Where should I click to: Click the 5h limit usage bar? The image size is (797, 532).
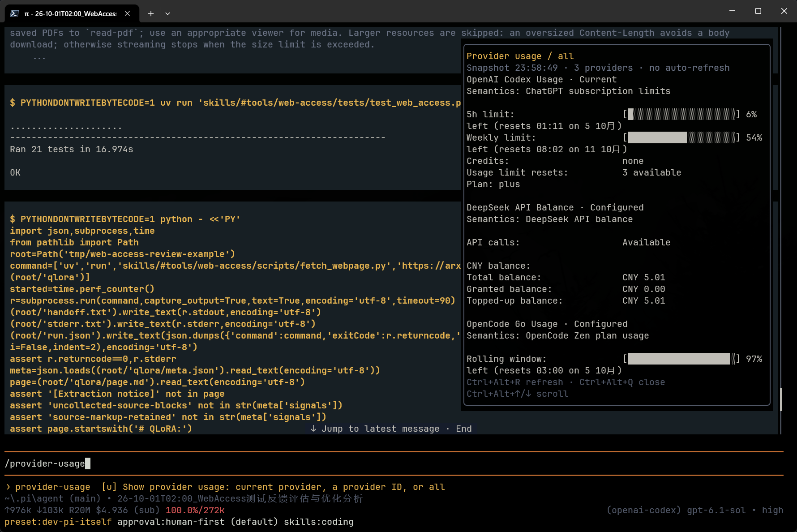tap(681, 114)
